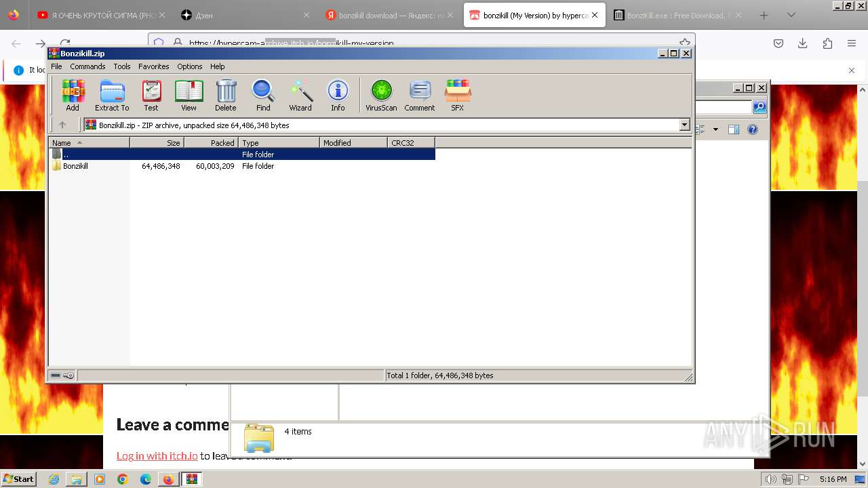This screenshot has height=488, width=868.
Task: Open the Tools menu
Action: [x=122, y=66]
